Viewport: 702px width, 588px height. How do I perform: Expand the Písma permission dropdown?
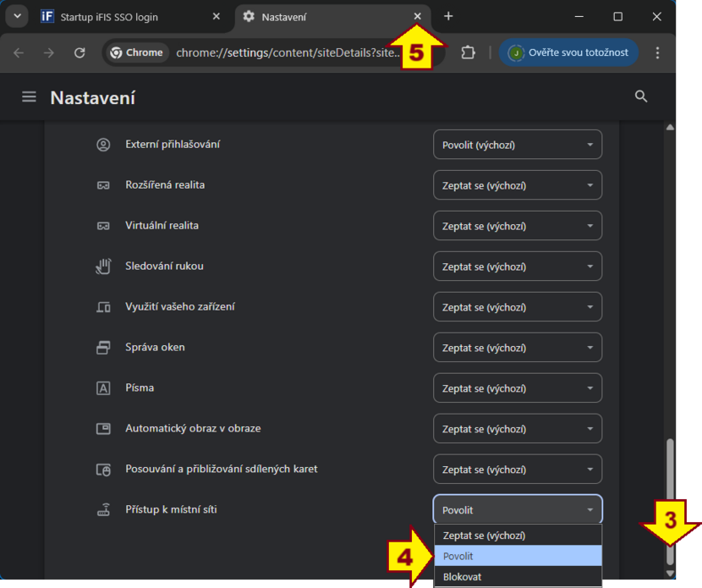click(x=517, y=388)
